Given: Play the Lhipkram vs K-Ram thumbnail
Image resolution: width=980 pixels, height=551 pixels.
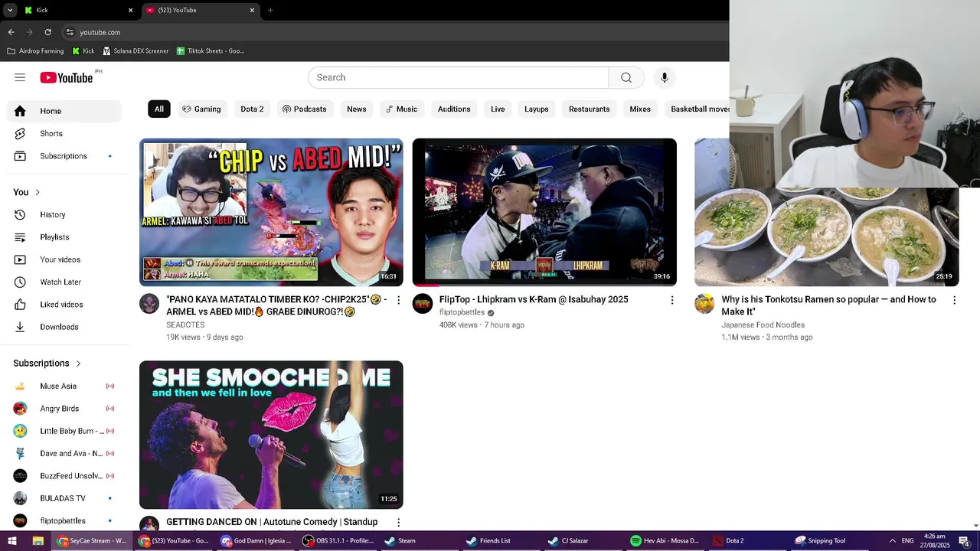Looking at the screenshot, I should pyautogui.click(x=544, y=212).
